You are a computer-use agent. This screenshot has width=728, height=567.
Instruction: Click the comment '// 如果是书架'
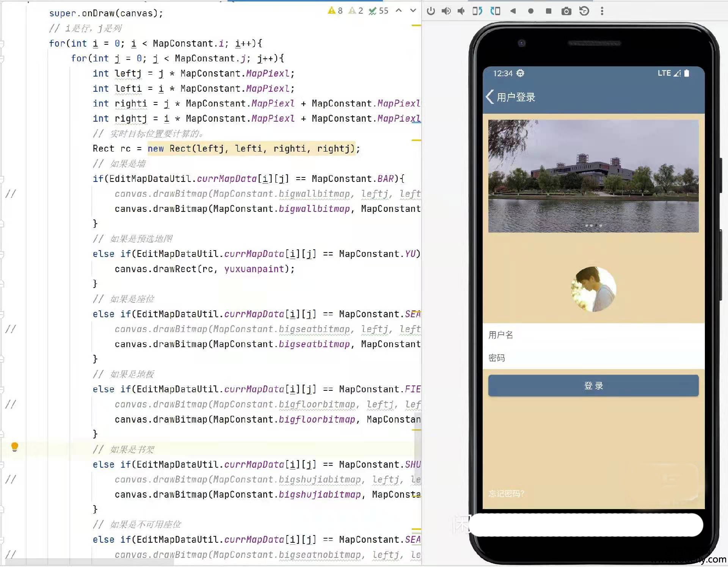(x=124, y=450)
